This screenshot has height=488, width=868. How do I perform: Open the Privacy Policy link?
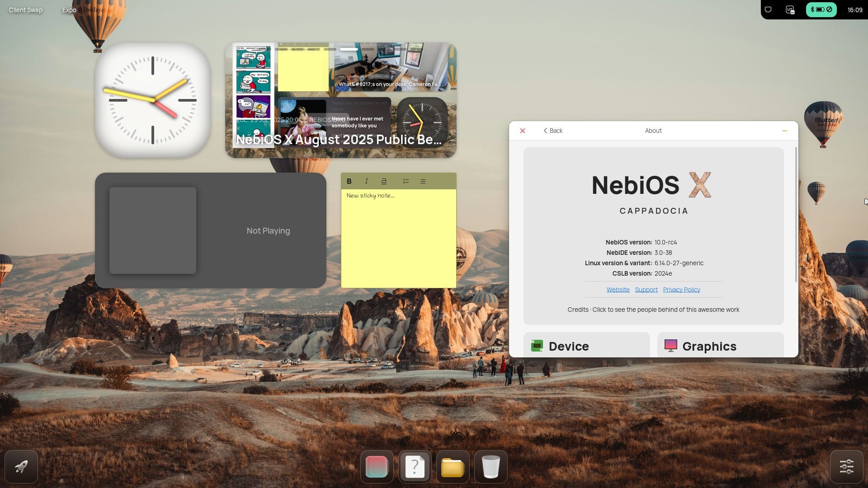click(681, 289)
